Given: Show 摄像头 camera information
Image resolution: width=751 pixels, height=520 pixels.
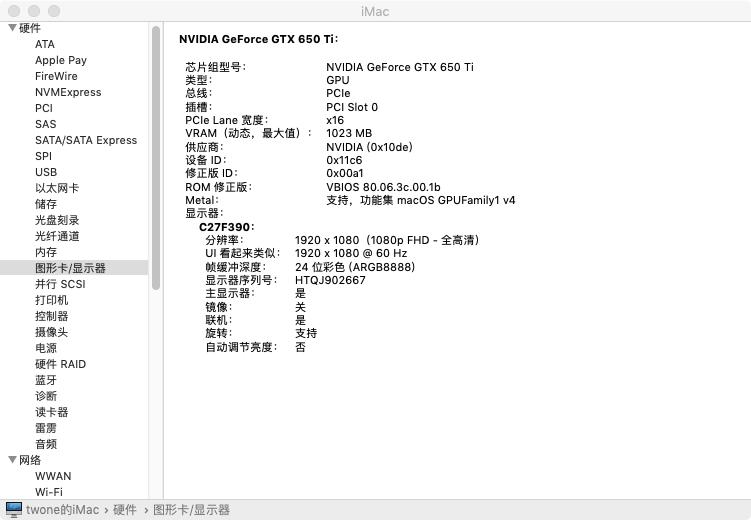Looking at the screenshot, I should 51,332.
